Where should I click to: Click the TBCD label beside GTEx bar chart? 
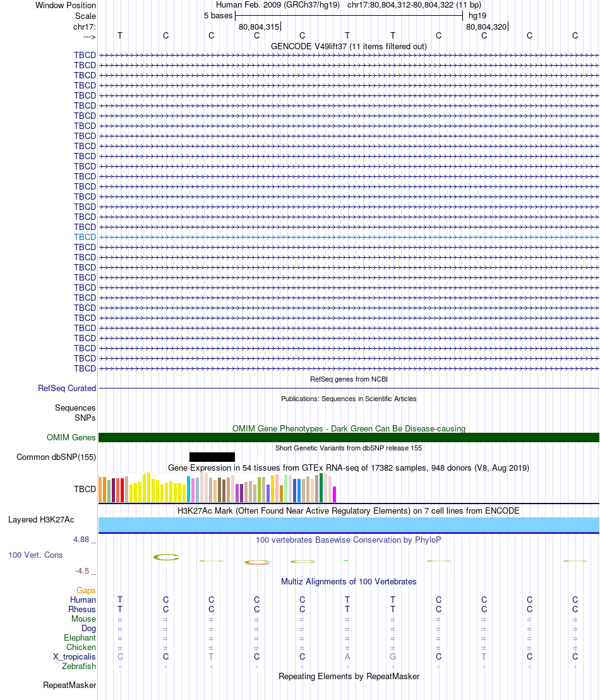[x=85, y=489]
